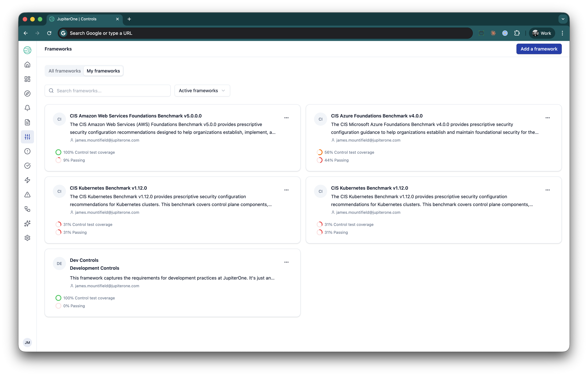
Task: Open the Alerts exclamation icon in sidebar
Action: pyautogui.click(x=27, y=151)
